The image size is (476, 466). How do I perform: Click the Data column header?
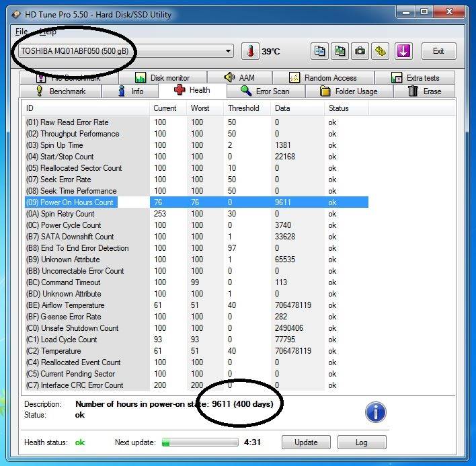(x=297, y=108)
